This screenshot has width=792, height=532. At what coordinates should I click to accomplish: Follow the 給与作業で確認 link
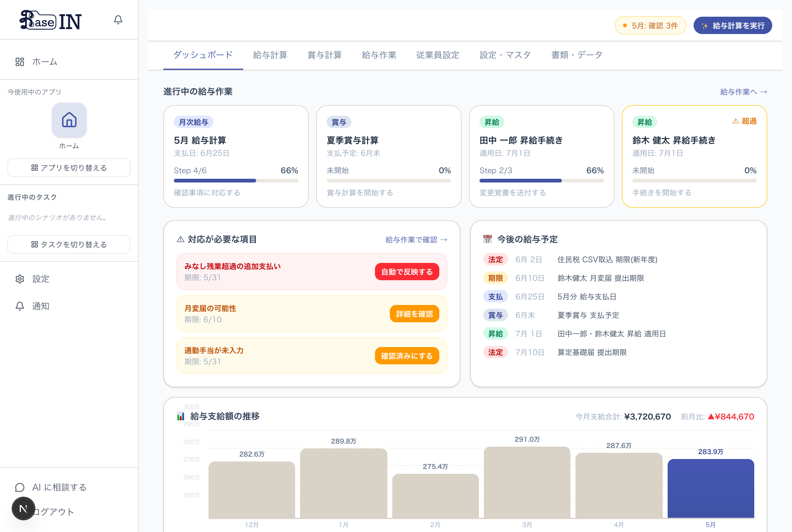point(416,240)
